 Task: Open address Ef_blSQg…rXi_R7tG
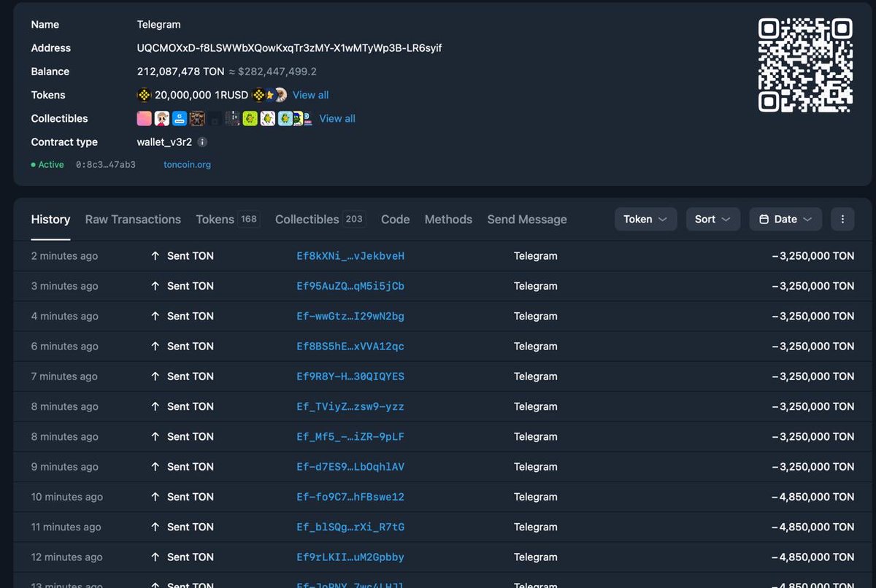[350, 527]
